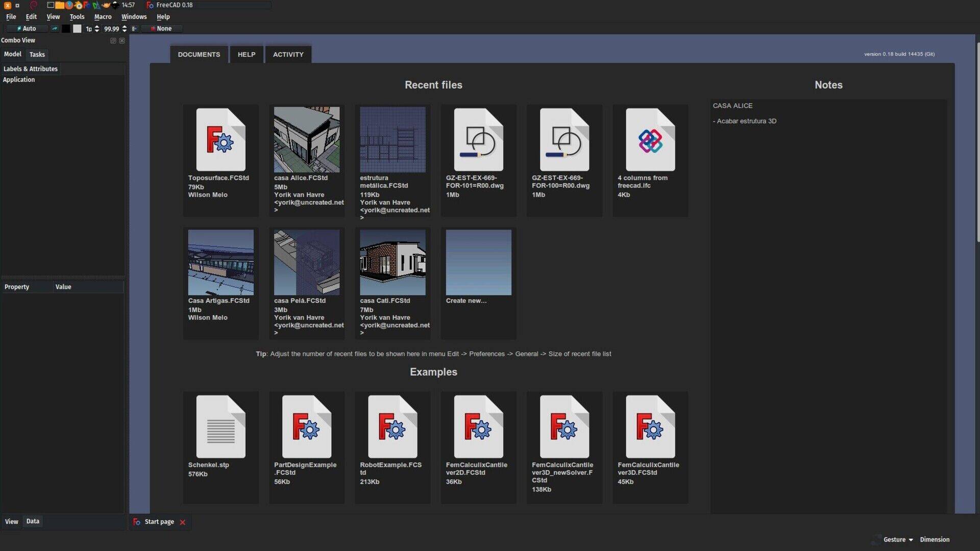
Task: Open GZ-EST-EX-669-FOR-101=R00.dwg file icon
Action: pos(478,139)
